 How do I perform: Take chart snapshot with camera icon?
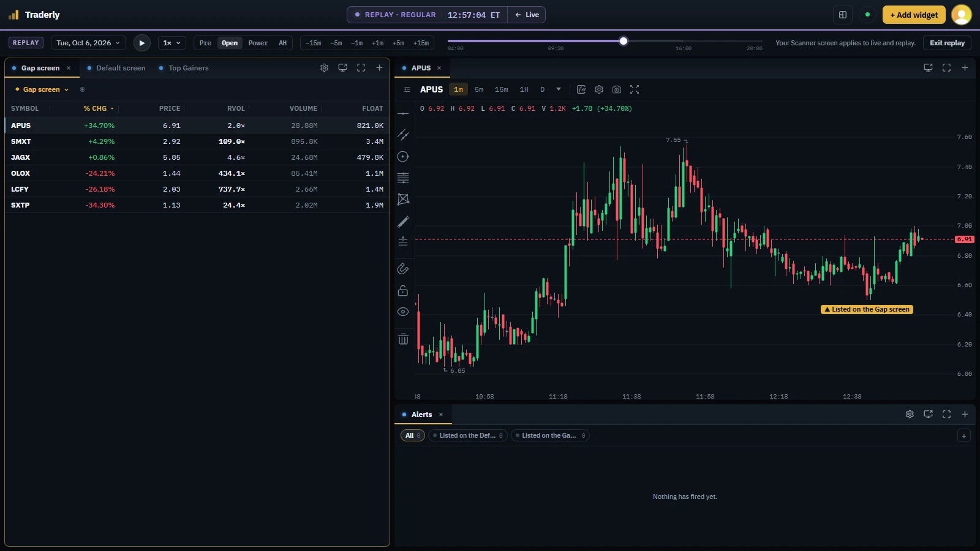click(617, 89)
